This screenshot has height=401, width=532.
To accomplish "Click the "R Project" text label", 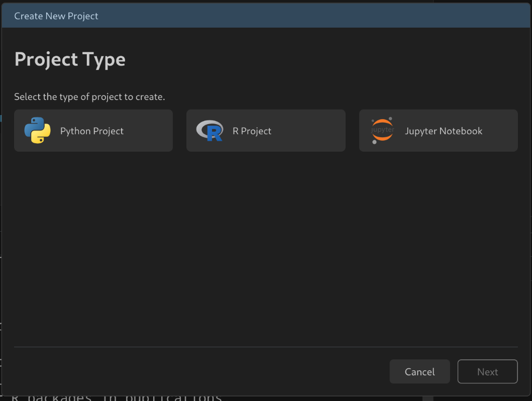I will pos(252,131).
